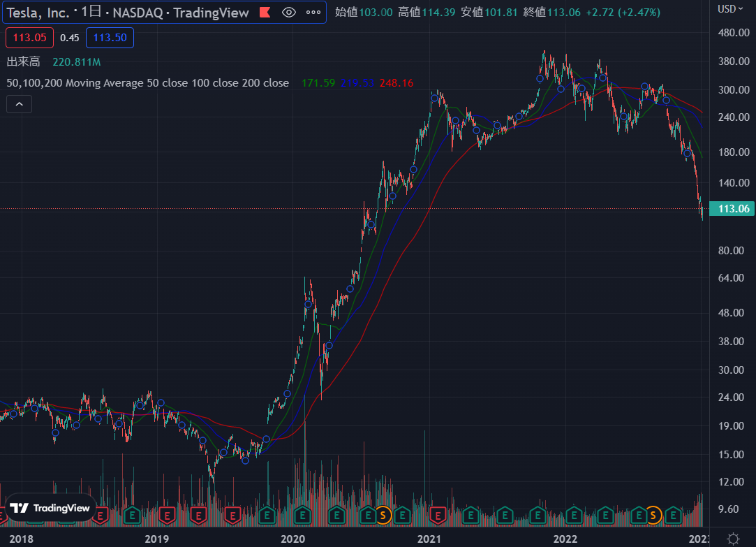Image resolution: width=756 pixels, height=547 pixels.
Task: Click the current price label 113.06 on axis
Action: click(732, 209)
